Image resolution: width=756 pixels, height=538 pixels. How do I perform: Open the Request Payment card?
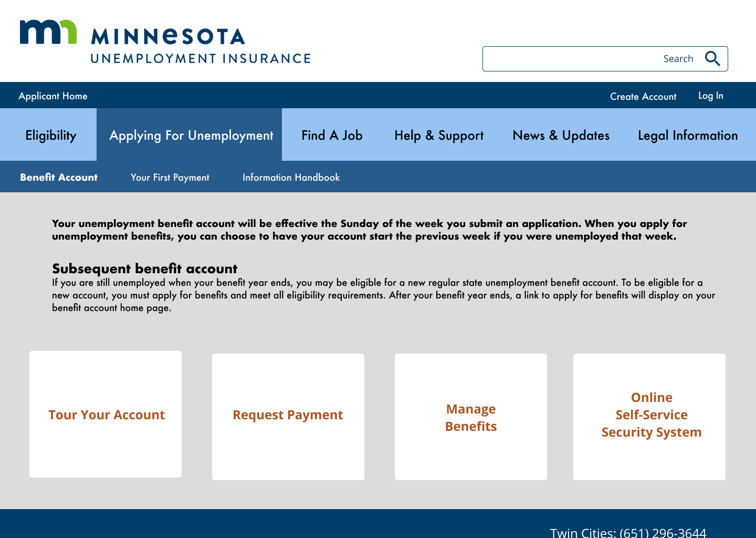[x=288, y=417]
